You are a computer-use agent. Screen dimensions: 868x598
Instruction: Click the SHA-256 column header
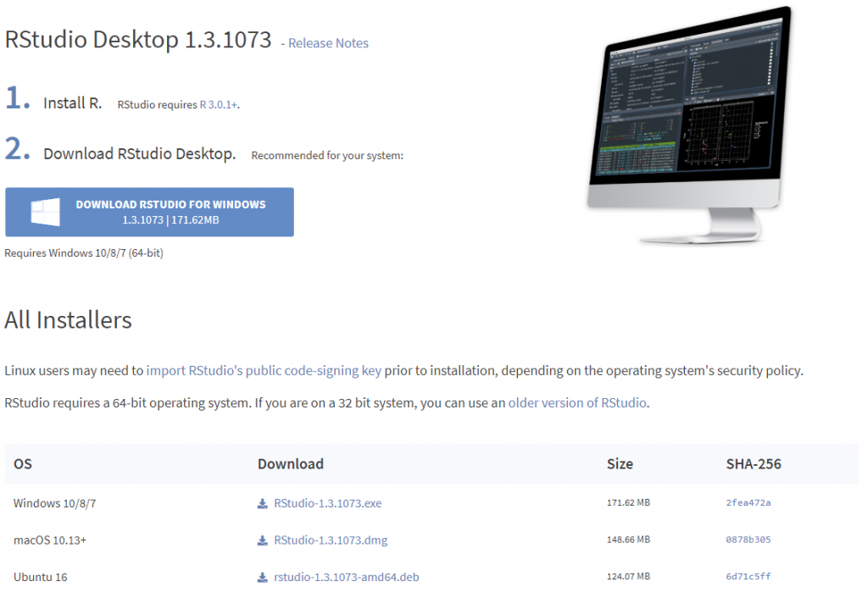(x=754, y=464)
